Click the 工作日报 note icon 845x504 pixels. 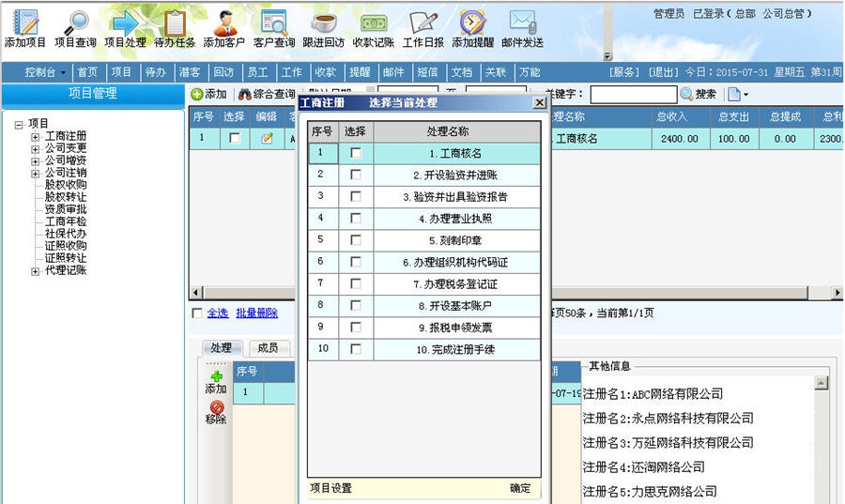[x=423, y=29]
